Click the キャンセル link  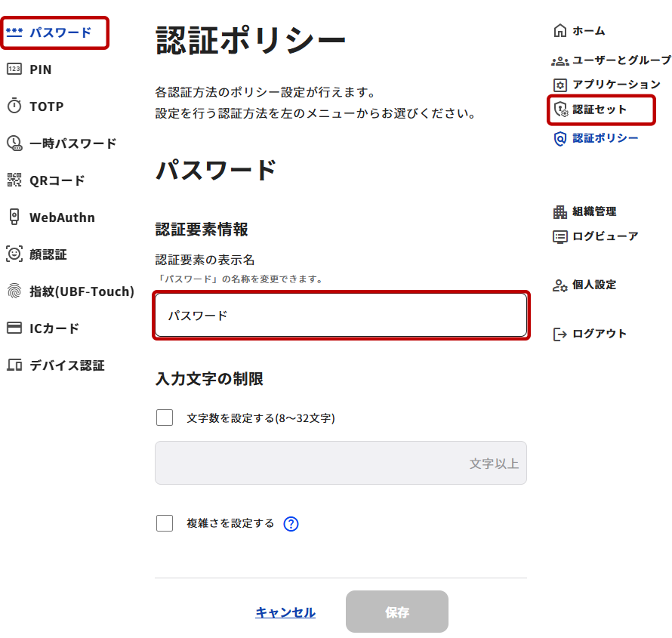(285, 612)
